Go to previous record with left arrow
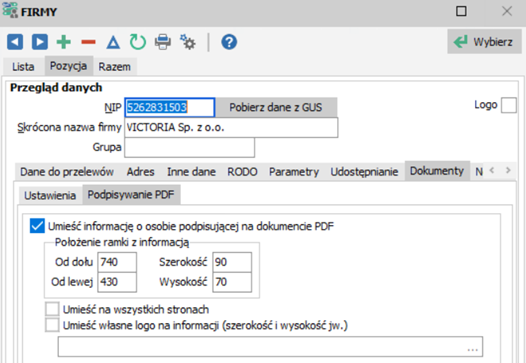The height and width of the screenshot is (363, 526). pyautogui.click(x=15, y=42)
